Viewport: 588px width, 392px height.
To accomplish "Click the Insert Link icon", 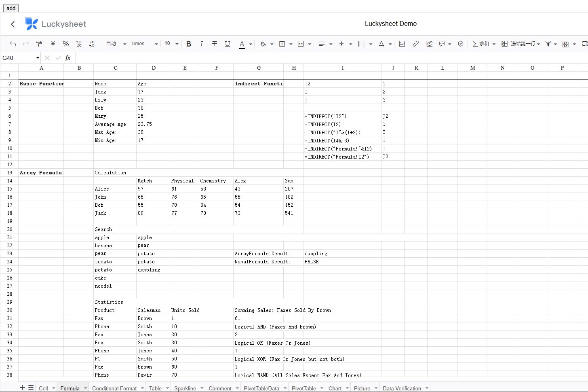I will [x=416, y=44].
